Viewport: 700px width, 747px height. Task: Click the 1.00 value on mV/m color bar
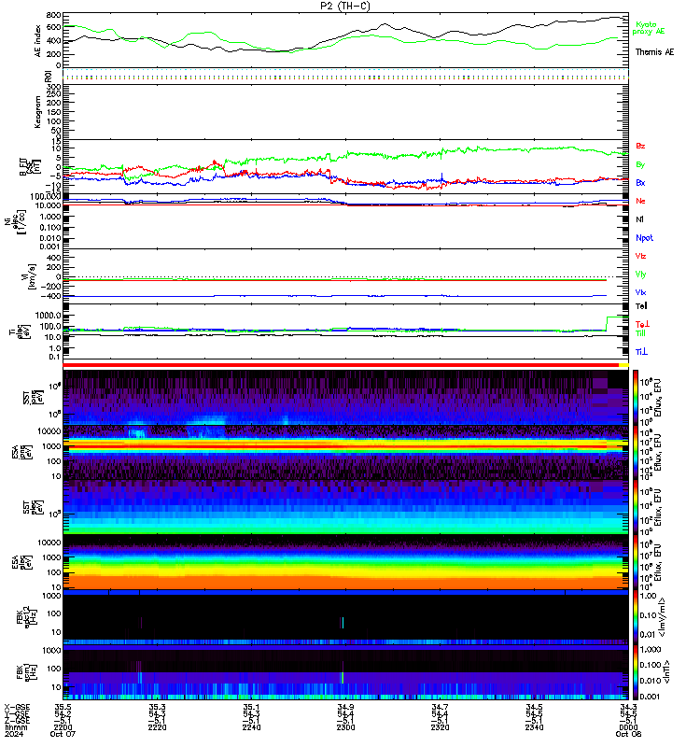click(x=648, y=596)
